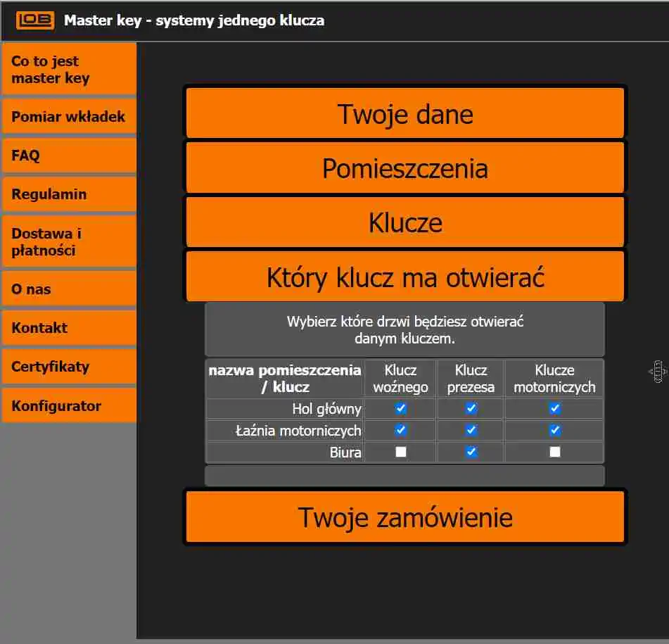Uncheck Łaźnia motorniczych for Klucze motorniczych
Screen dimensions: 669x644
pyautogui.click(x=554, y=430)
